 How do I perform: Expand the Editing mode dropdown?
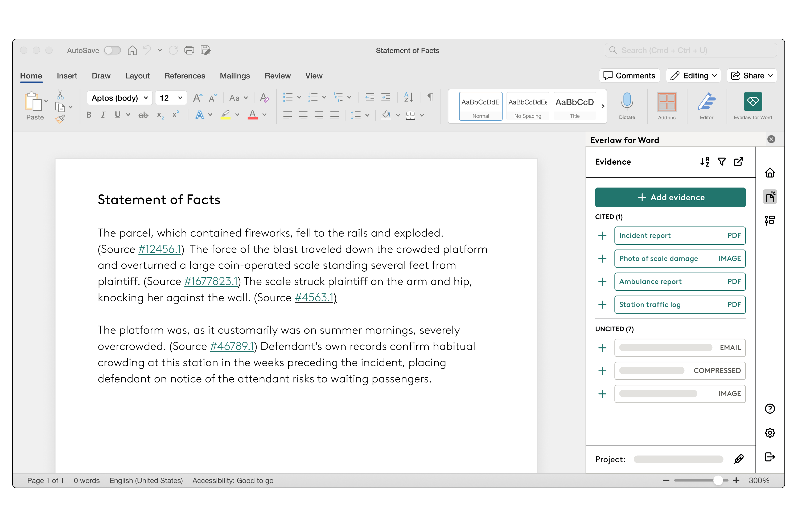click(x=693, y=76)
